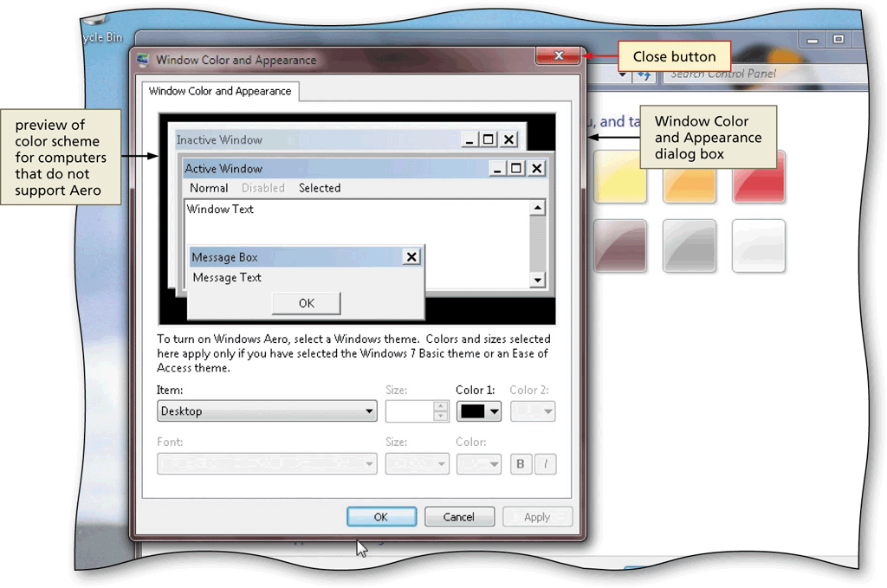
Task: Toggle the Italic font button
Action: point(546,463)
